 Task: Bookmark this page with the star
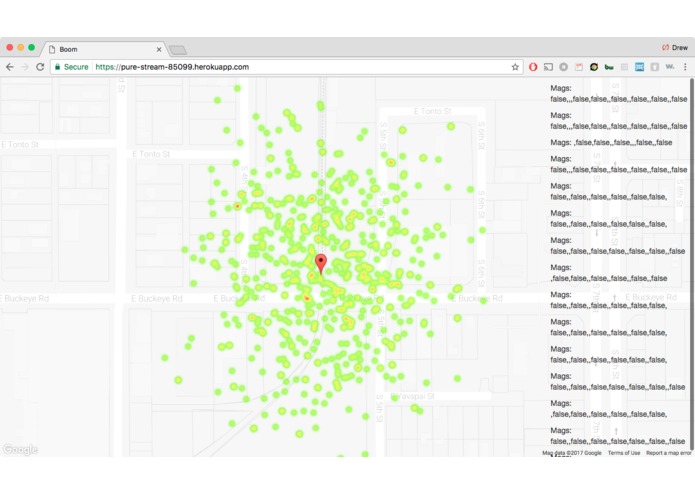click(515, 67)
